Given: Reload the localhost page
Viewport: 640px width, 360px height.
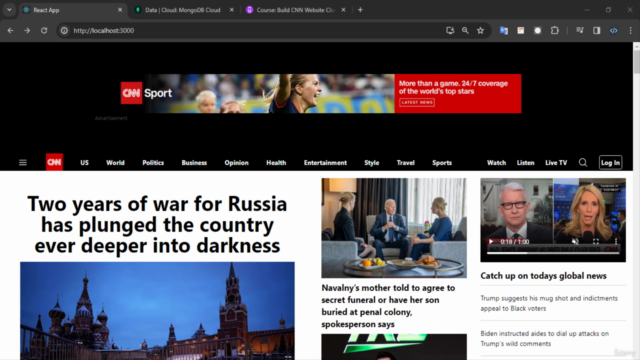Looking at the screenshot, I should 44,31.
